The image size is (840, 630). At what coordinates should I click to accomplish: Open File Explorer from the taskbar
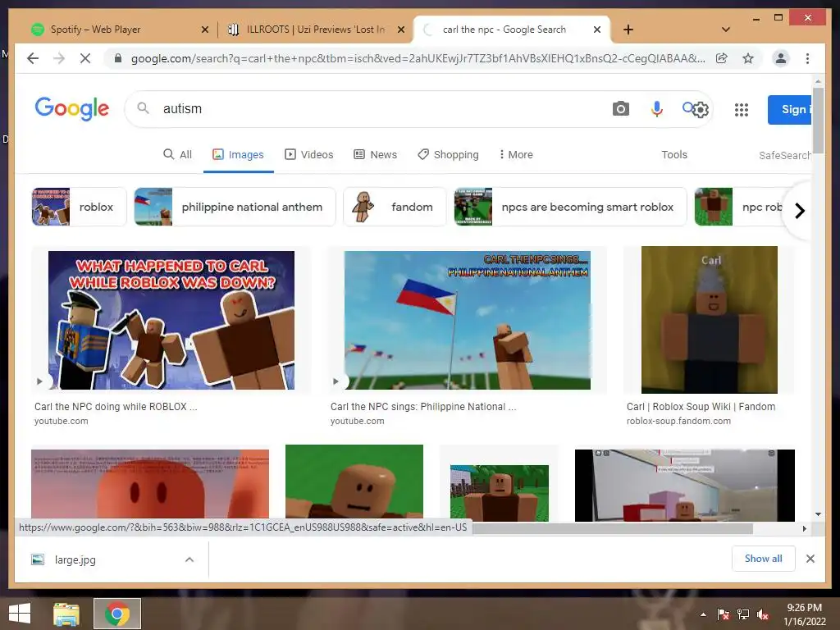[x=66, y=614]
